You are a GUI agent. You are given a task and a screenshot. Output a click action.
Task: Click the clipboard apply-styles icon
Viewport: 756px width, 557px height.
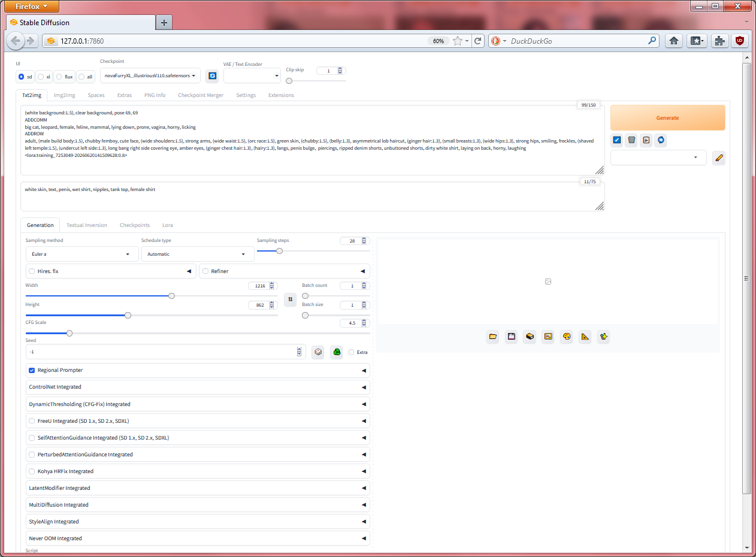646,140
